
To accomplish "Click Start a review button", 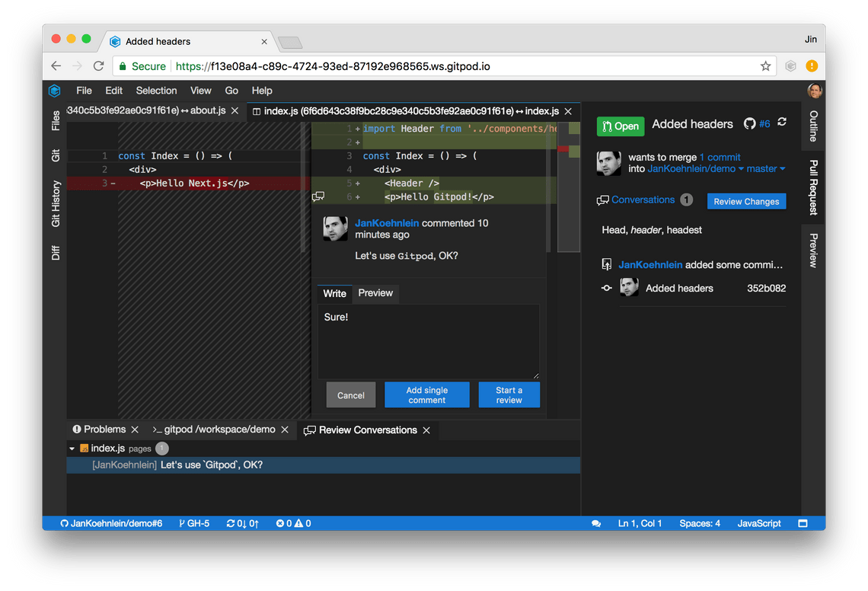I will (x=509, y=395).
